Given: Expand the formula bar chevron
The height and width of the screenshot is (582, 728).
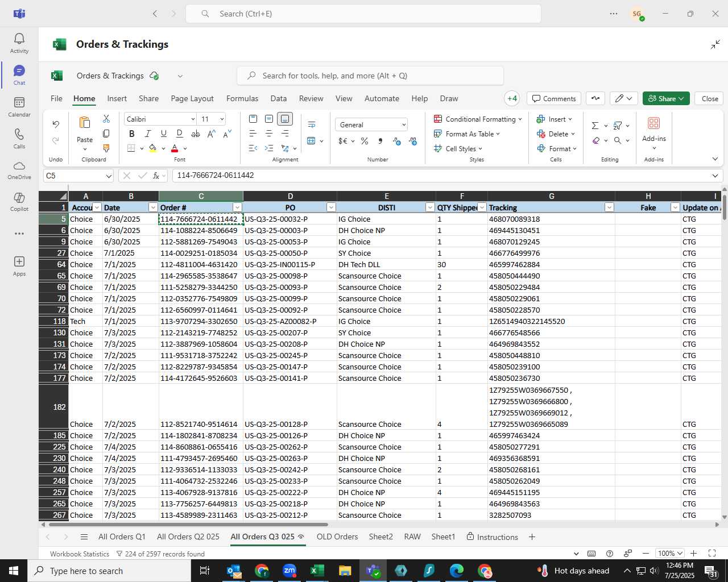Looking at the screenshot, I should coord(715,176).
